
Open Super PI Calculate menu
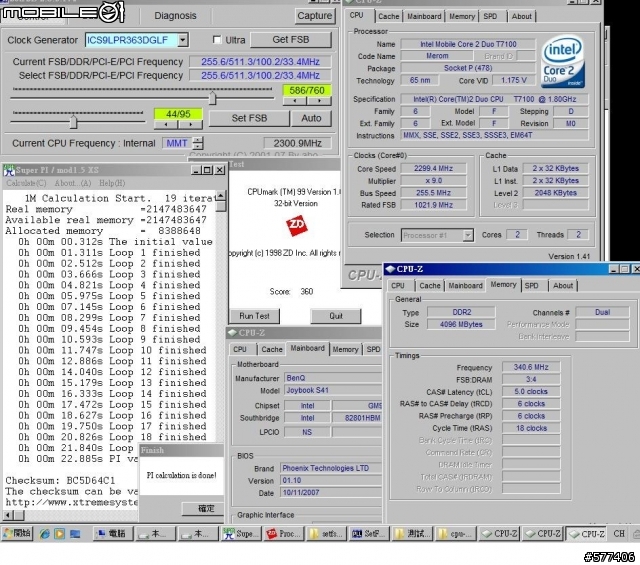pos(26,183)
